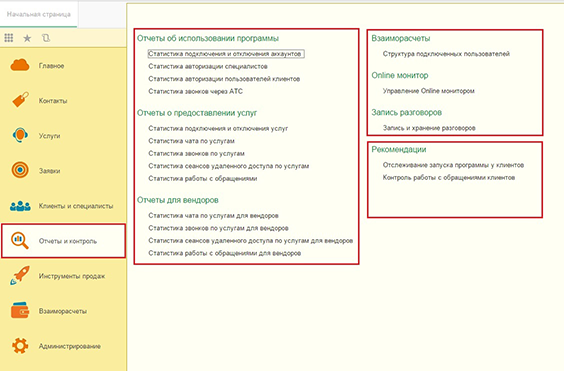Open Статистика работы с обращениями
Viewport: 564px width, 371px height.
click(203, 178)
